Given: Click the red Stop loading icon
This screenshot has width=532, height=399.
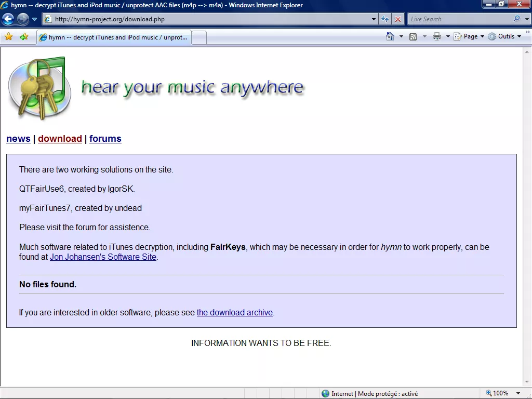Looking at the screenshot, I should (x=398, y=19).
